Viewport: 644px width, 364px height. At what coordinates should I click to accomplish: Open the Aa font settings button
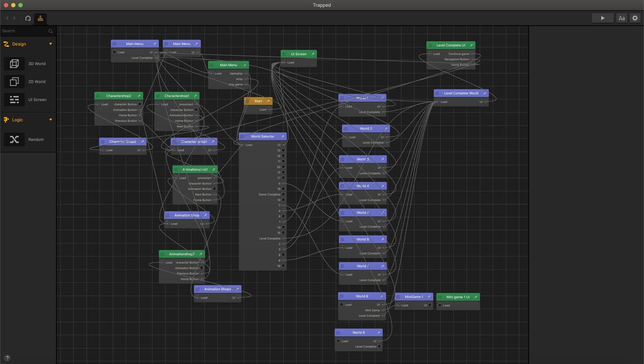point(621,18)
